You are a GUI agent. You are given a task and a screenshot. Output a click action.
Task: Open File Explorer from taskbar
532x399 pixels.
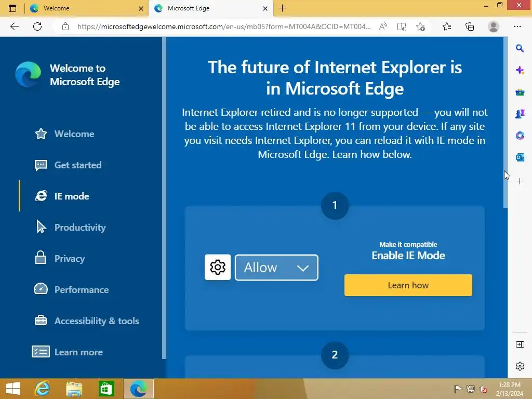pos(74,389)
